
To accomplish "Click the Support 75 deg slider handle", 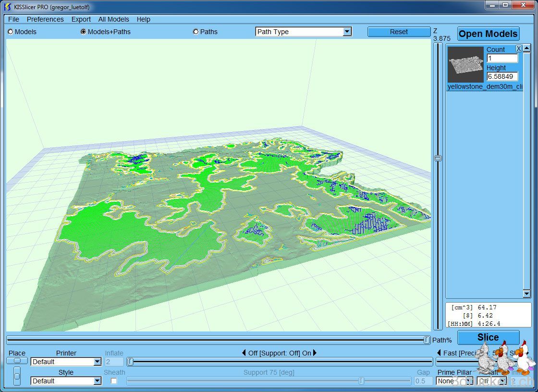I will [361, 380].
